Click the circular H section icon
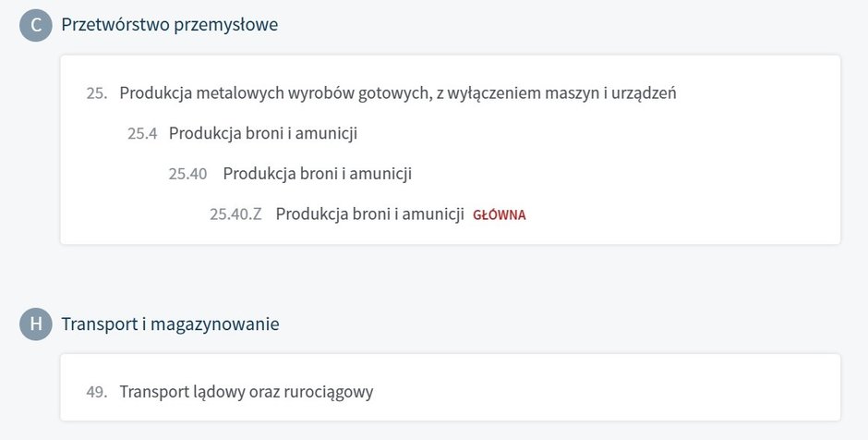 36,324
